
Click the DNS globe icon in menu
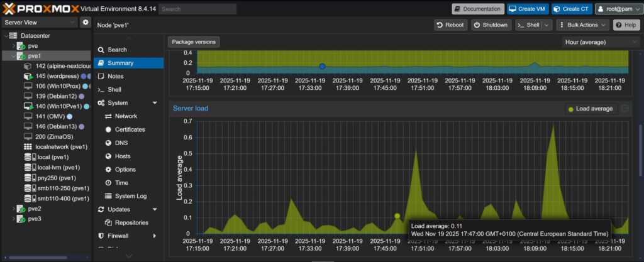[108, 143]
